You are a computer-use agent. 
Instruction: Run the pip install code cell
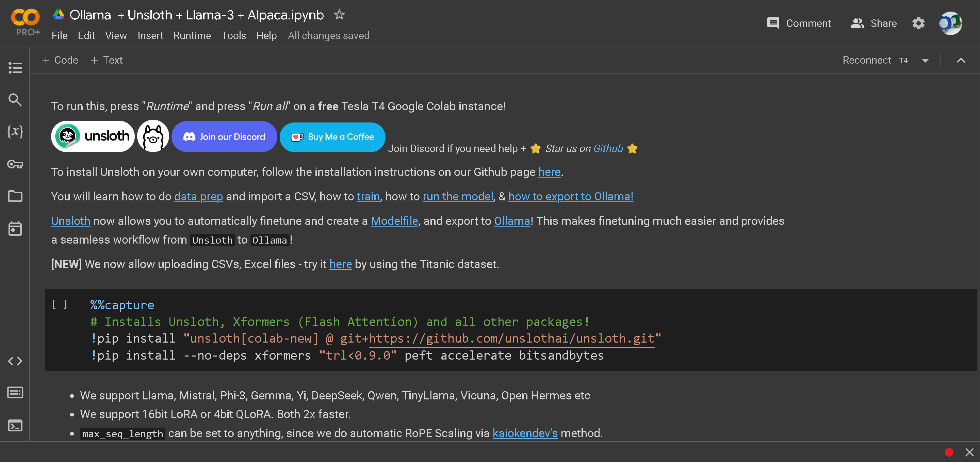tap(59, 304)
